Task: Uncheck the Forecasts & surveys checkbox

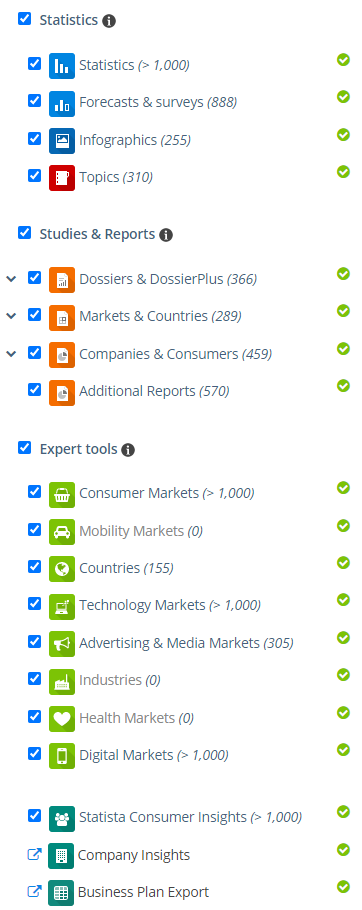Action: click(x=35, y=100)
